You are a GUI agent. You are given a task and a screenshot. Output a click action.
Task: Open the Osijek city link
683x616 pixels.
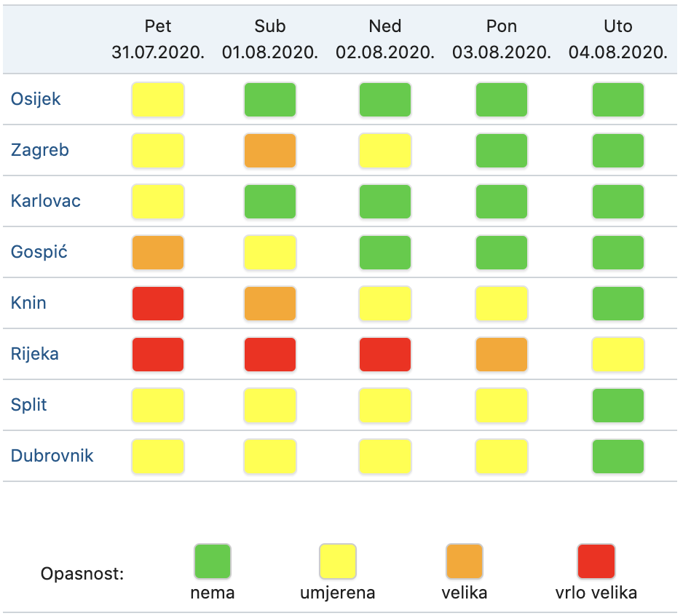click(x=36, y=99)
